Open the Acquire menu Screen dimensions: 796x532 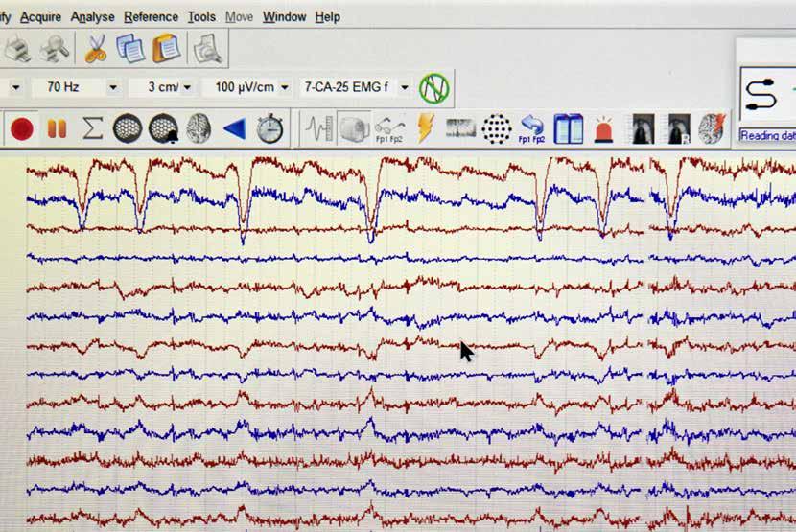(40, 17)
